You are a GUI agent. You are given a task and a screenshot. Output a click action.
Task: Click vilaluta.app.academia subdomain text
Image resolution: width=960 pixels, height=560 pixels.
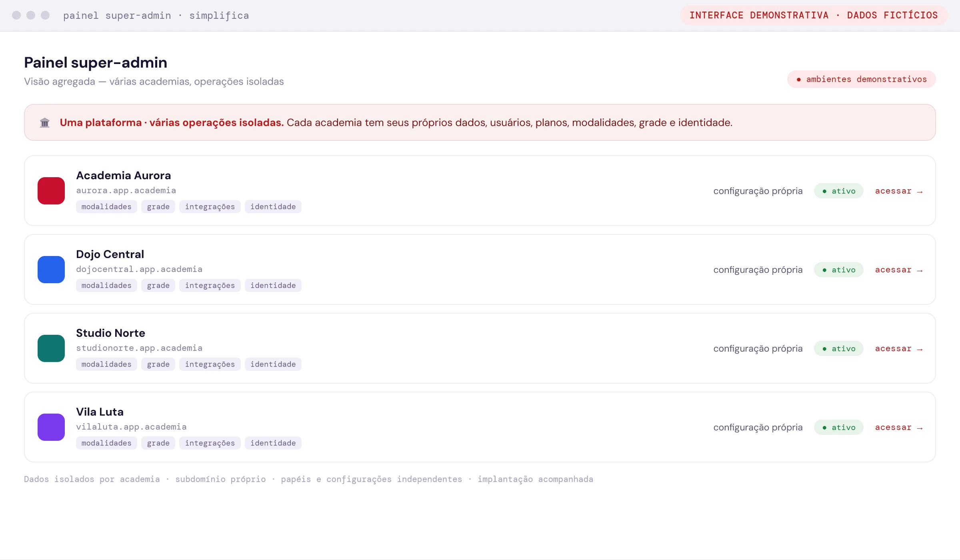click(x=131, y=427)
